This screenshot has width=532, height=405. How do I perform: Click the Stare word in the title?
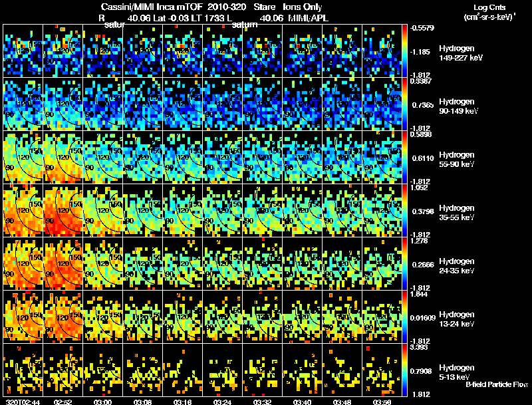(x=264, y=7)
